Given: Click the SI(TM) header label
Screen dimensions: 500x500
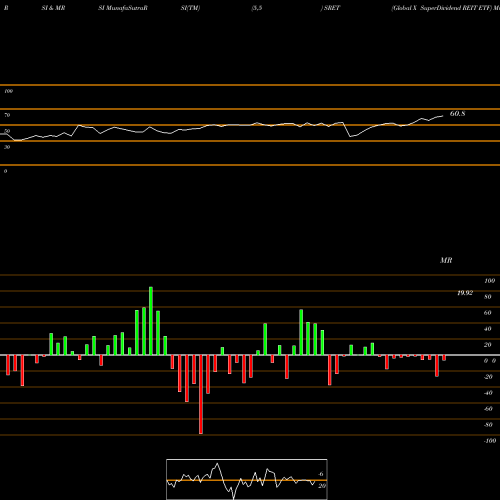Looking at the screenshot, I should tap(190, 8).
